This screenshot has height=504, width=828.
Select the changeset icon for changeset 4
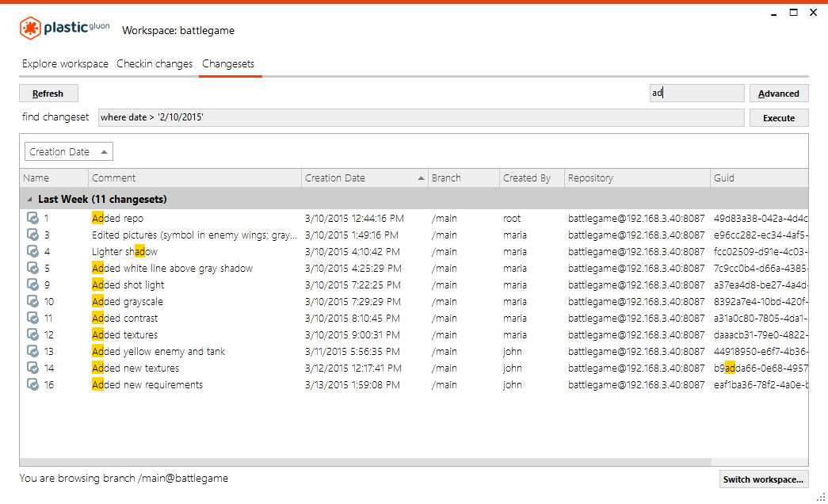pyautogui.click(x=32, y=251)
